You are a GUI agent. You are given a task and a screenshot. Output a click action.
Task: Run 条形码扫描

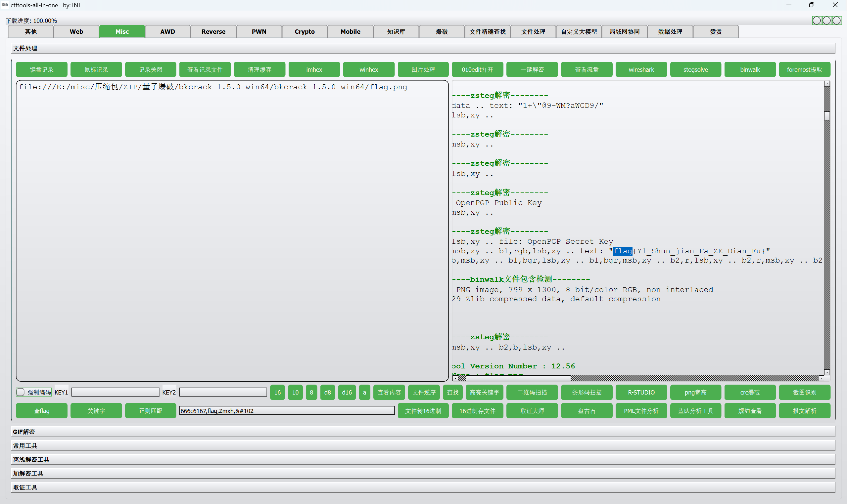(587, 392)
